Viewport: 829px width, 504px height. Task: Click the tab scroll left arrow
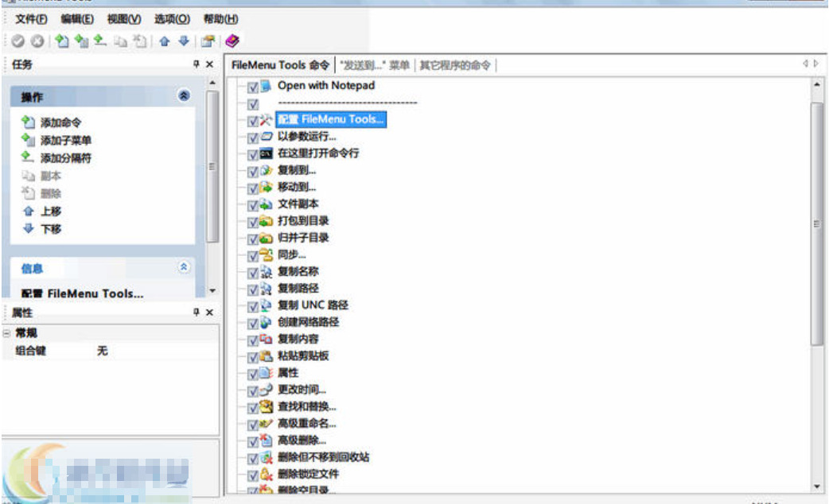tap(805, 64)
